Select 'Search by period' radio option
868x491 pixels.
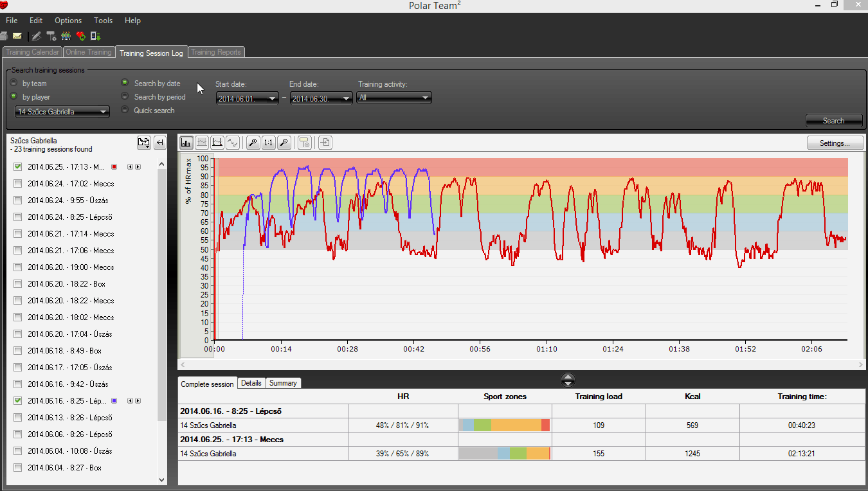pos(125,96)
